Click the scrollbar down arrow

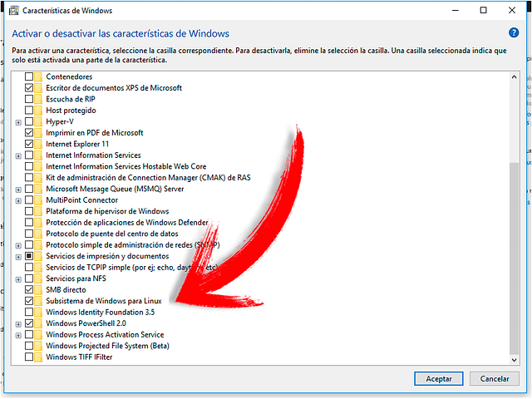point(514,360)
